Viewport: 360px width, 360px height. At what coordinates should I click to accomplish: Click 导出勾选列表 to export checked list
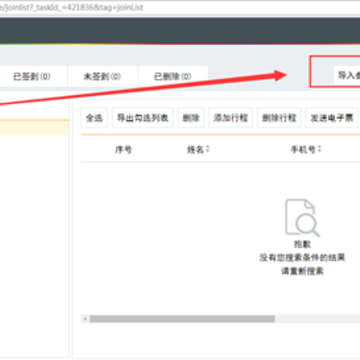[x=143, y=118]
